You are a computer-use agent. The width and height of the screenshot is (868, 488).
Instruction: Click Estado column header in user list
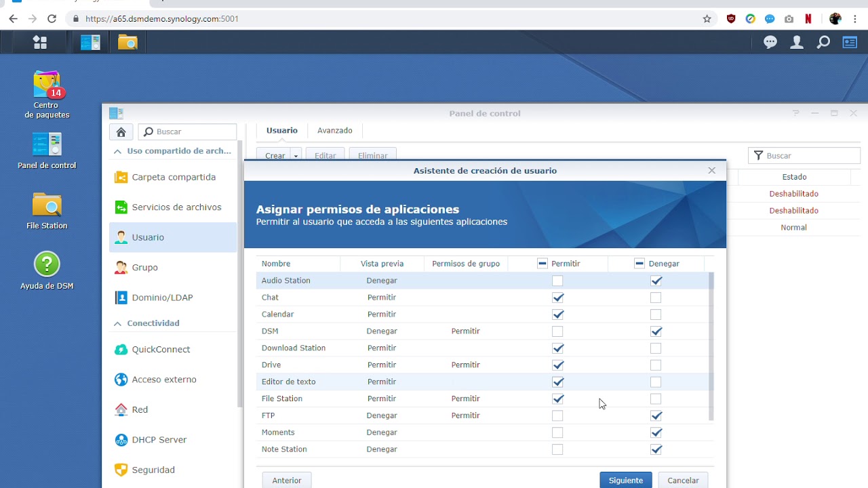pos(794,177)
